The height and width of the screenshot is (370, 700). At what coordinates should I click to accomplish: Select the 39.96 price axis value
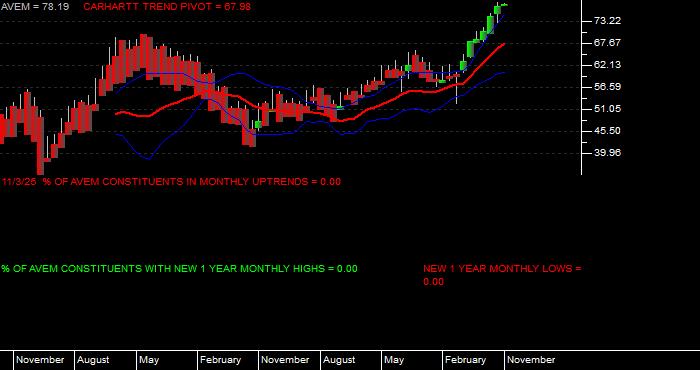(608, 153)
